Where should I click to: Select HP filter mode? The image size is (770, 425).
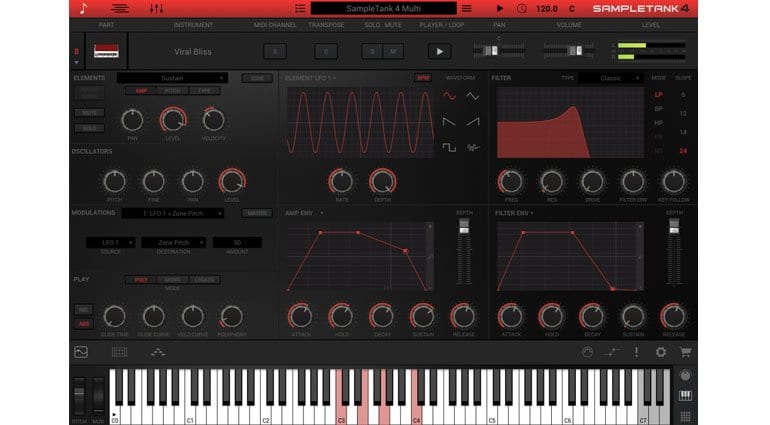659,123
